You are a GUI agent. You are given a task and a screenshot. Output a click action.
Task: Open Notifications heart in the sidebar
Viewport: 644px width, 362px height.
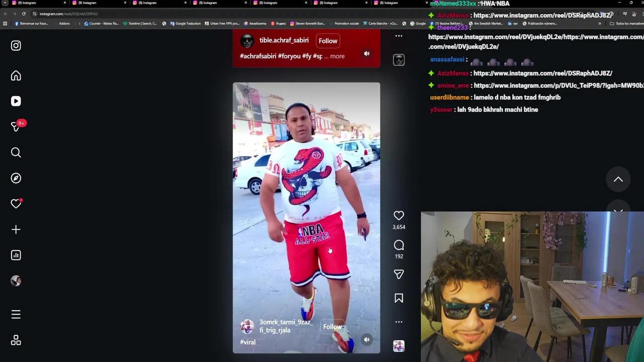coord(16,204)
